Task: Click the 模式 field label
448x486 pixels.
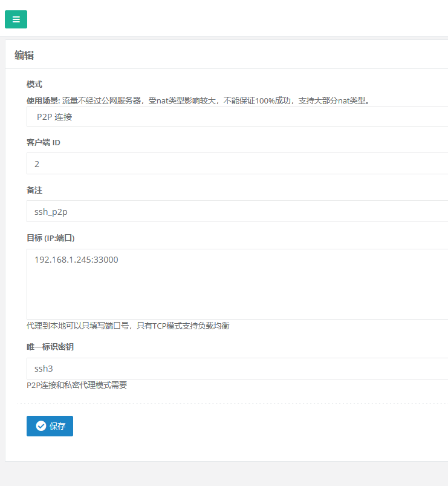Action: [x=34, y=84]
